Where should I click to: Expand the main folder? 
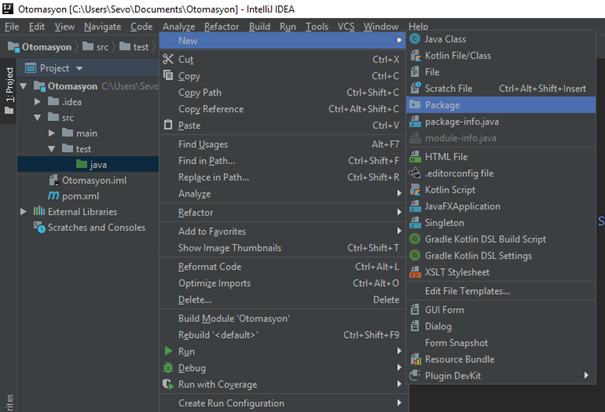point(52,133)
